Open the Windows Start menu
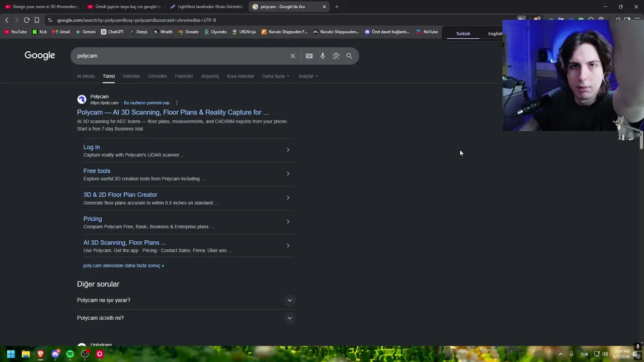Viewport: 644px width, 362px height. (x=11, y=354)
